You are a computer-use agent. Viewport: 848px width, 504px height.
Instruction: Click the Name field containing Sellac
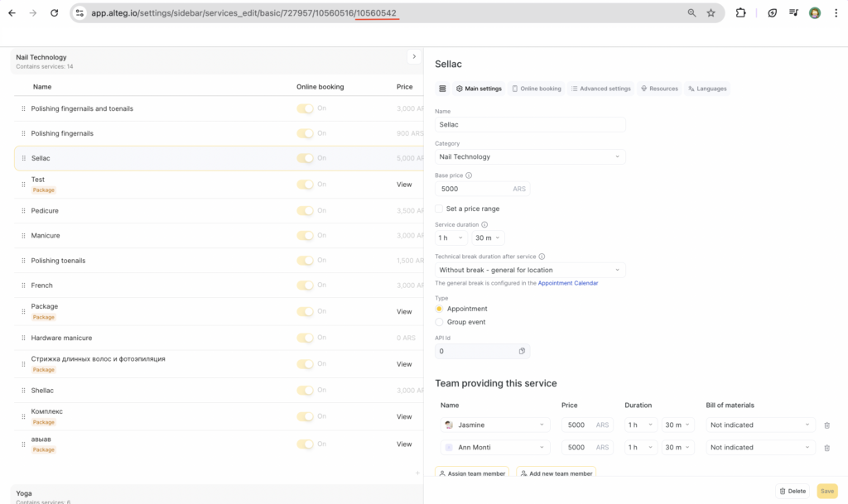530,124
